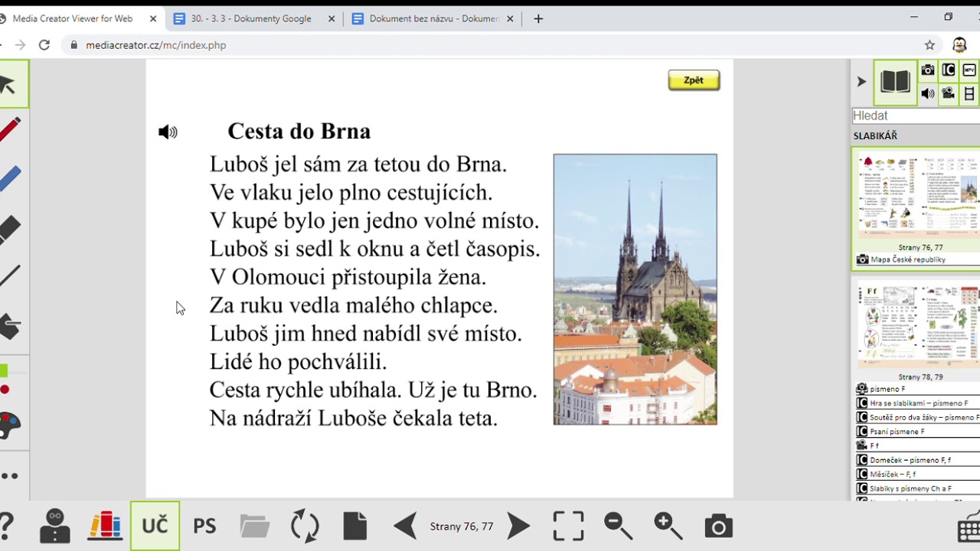Toggle video camera filter in panel
Image resolution: width=980 pixels, height=551 pixels.
point(949,93)
